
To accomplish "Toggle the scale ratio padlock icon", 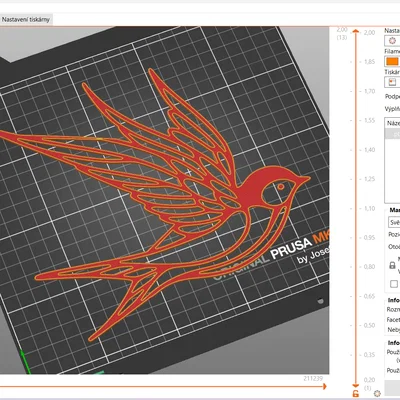I will pyautogui.click(x=392, y=265).
